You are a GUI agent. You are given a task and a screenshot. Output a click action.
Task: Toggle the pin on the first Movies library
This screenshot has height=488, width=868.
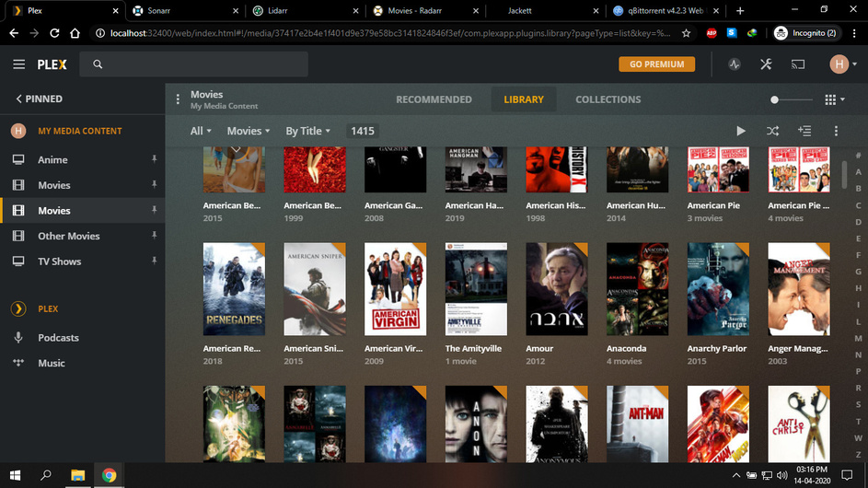tap(154, 185)
